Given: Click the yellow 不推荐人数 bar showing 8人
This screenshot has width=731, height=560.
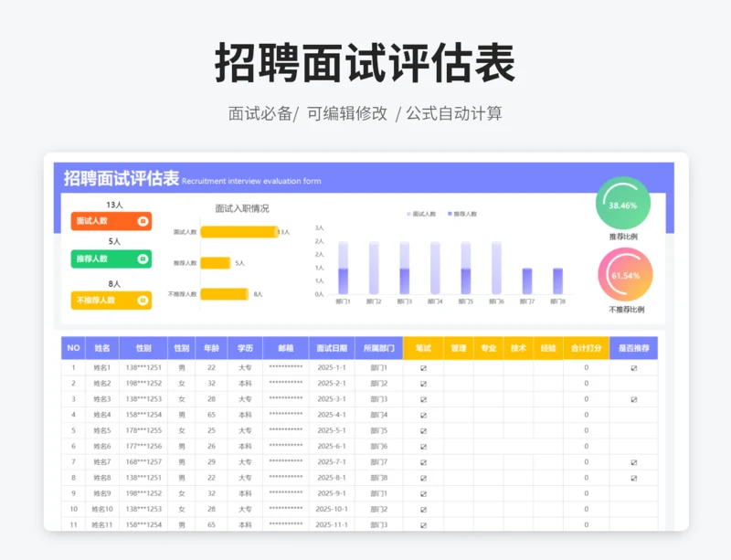Looking at the screenshot, I should pos(224,294).
